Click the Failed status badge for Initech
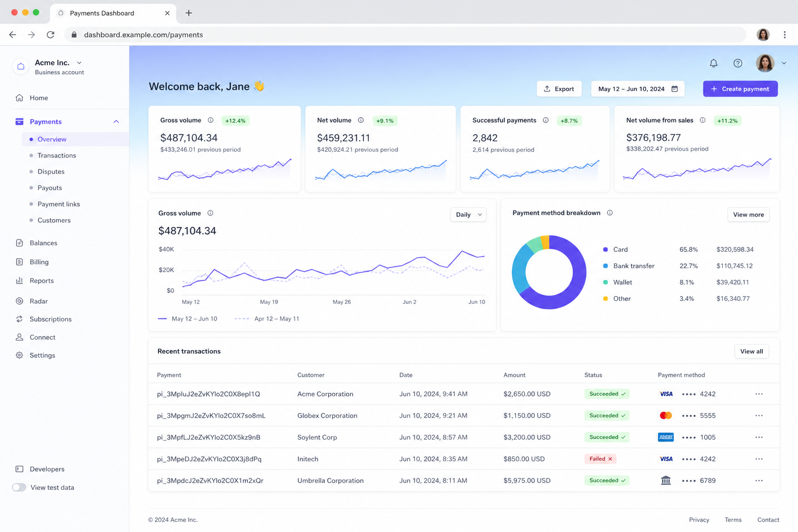The image size is (798, 532). click(x=600, y=459)
